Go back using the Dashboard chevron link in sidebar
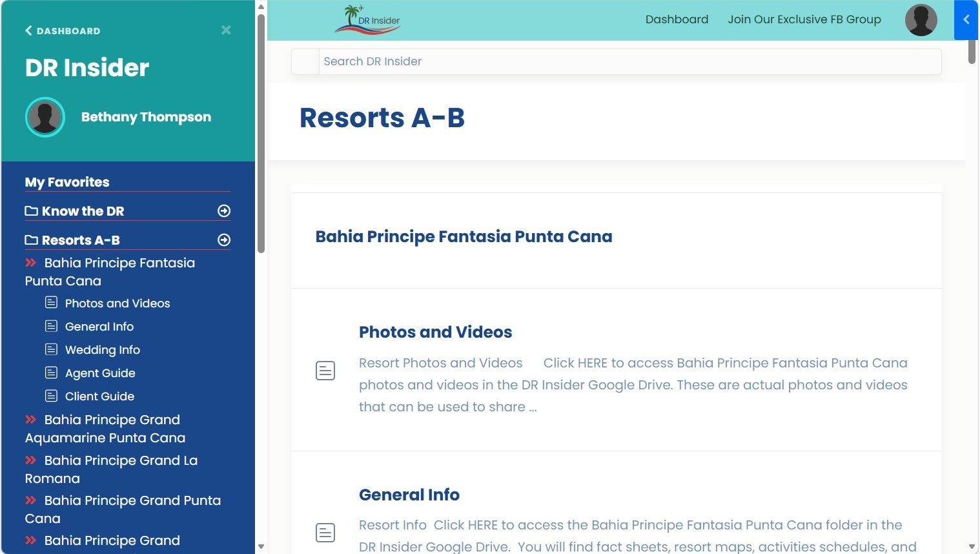The height and width of the screenshot is (554, 980). pyautogui.click(x=63, y=30)
